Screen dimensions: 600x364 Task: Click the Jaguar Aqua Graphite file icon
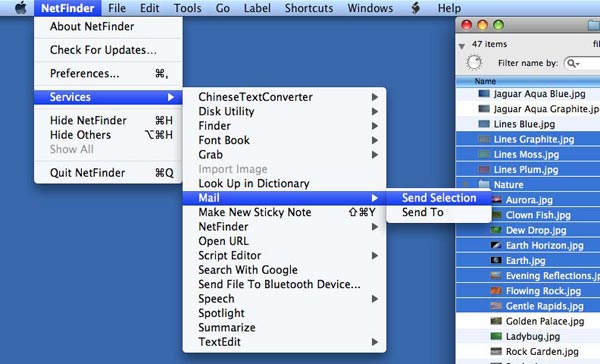484,109
